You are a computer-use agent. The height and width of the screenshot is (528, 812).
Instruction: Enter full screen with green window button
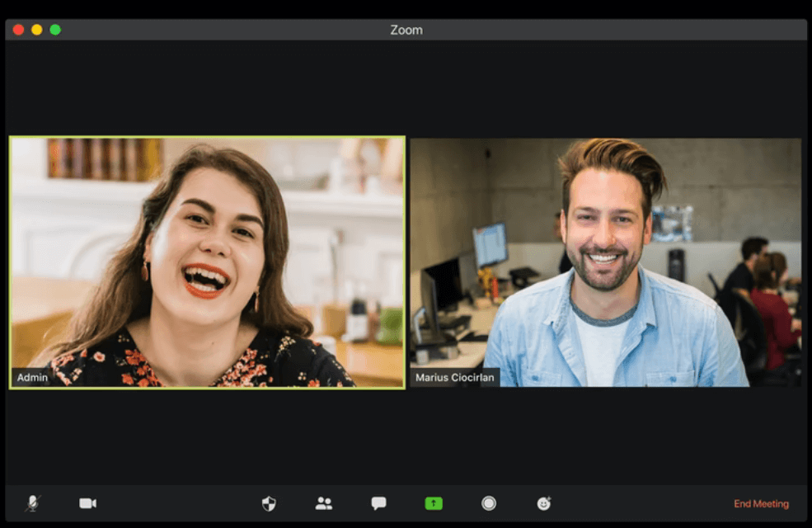55,30
